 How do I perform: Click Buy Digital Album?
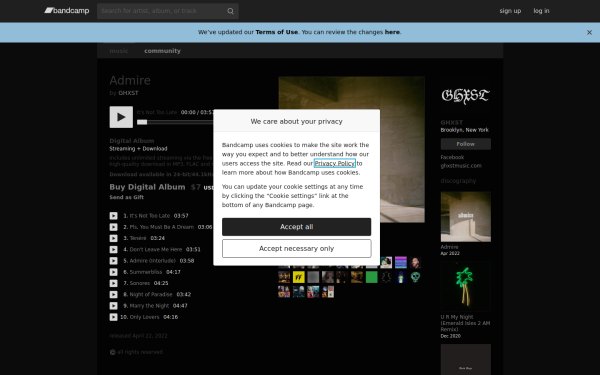(147, 187)
